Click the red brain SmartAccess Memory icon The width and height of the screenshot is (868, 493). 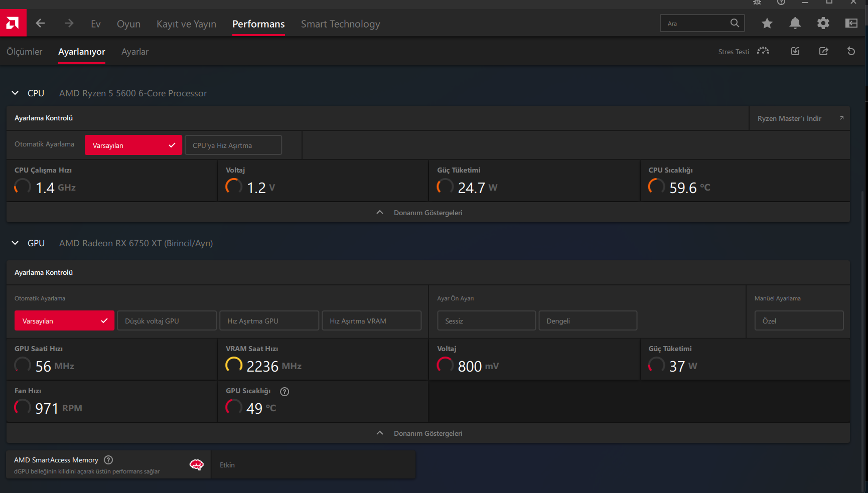(x=197, y=465)
